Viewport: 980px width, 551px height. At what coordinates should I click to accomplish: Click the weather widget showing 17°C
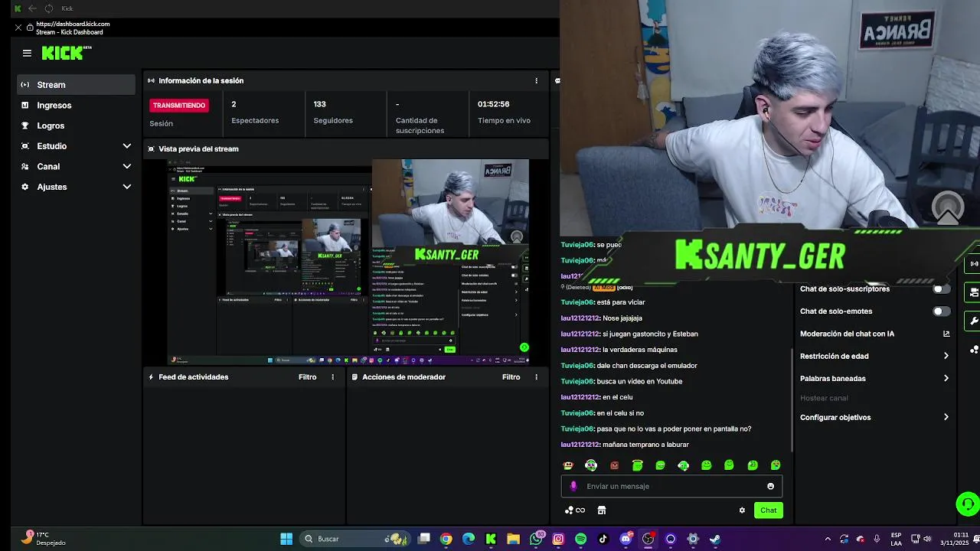[x=44, y=539]
